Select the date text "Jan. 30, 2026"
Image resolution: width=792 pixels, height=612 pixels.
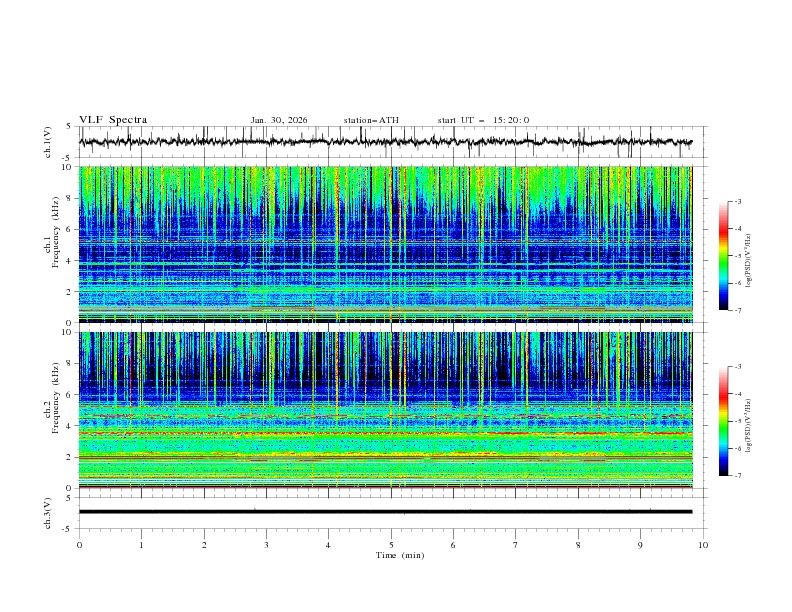click(x=279, y=120)
